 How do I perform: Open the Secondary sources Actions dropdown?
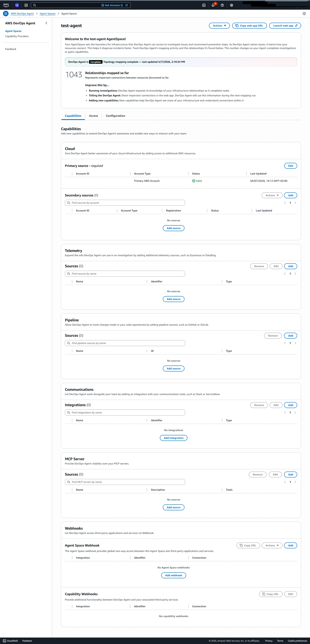click(x=272, y=195)
